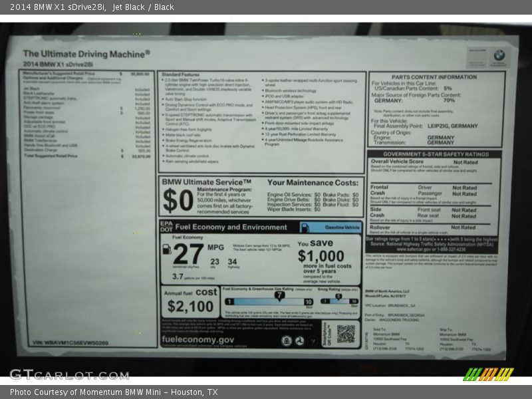Click the '2014 BMW X1 sDrive28i' sticker subheading
The height and width of the screenshot is (399, 532).
(58, 64)
